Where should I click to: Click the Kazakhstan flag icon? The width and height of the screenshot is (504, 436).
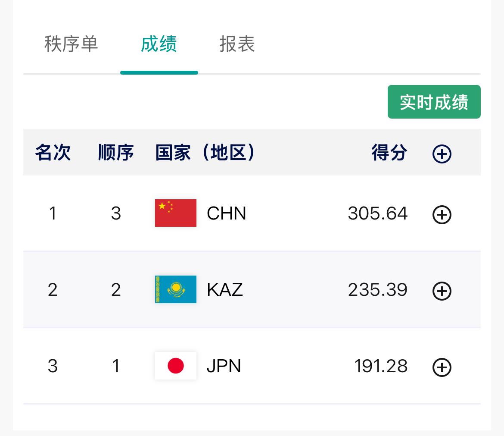click(176, 289)
